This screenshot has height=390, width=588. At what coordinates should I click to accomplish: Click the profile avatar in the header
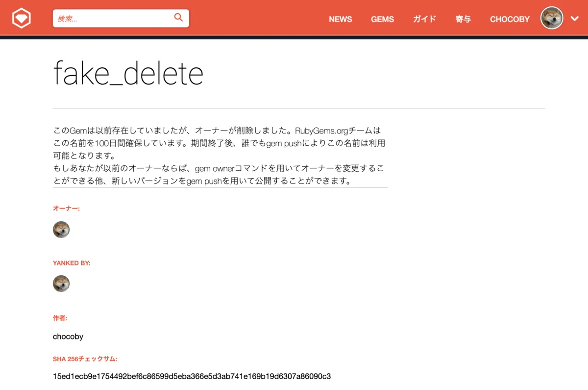[x=551, y=18]
